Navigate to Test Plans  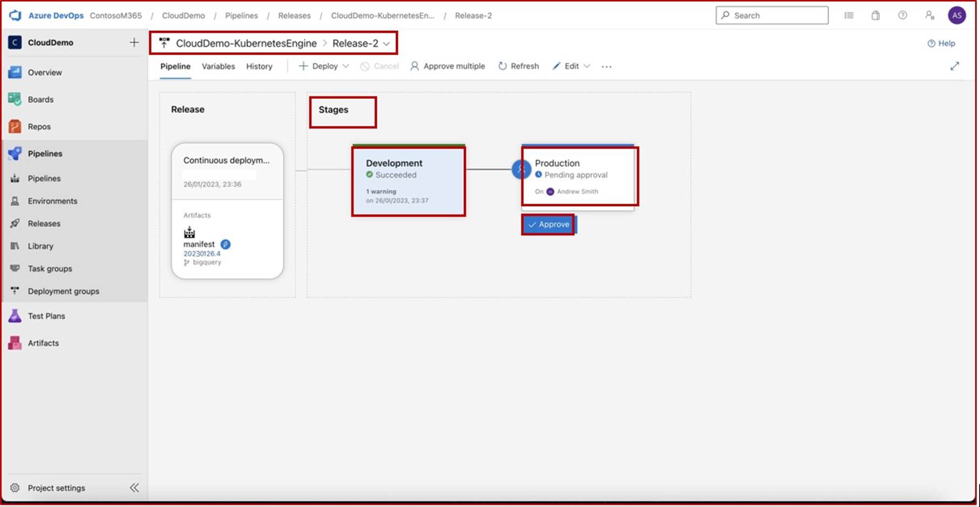coord(46,316)
